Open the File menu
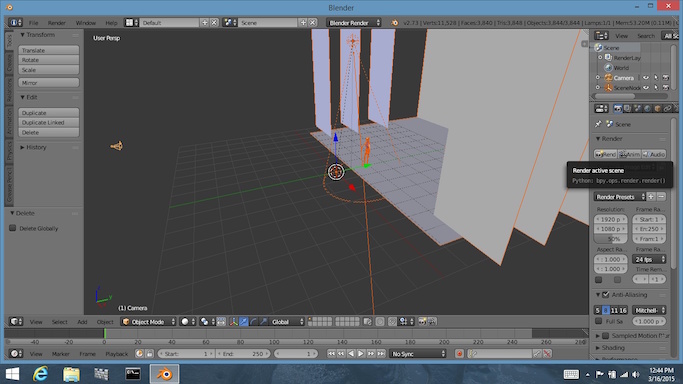 tap(34, 23)
